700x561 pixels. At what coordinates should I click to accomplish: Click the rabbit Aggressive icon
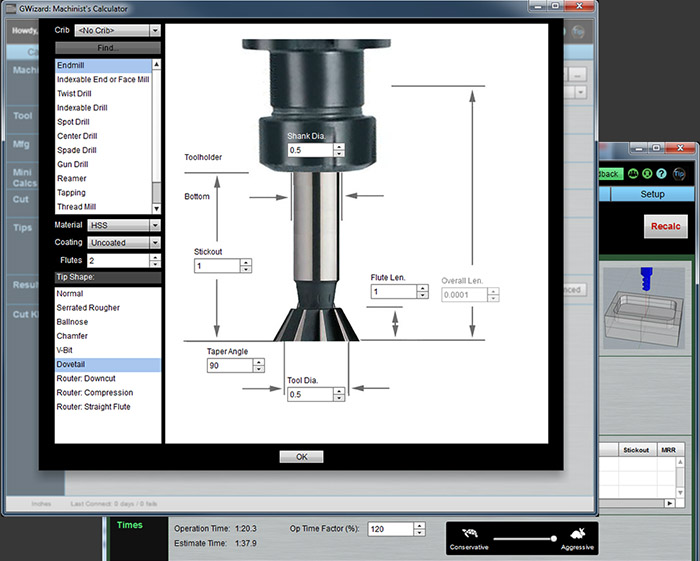576,531
